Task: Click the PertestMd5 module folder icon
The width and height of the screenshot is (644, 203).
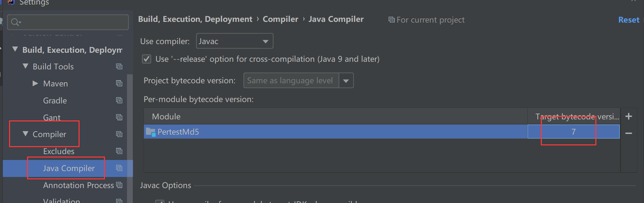Action: point(150,132)
